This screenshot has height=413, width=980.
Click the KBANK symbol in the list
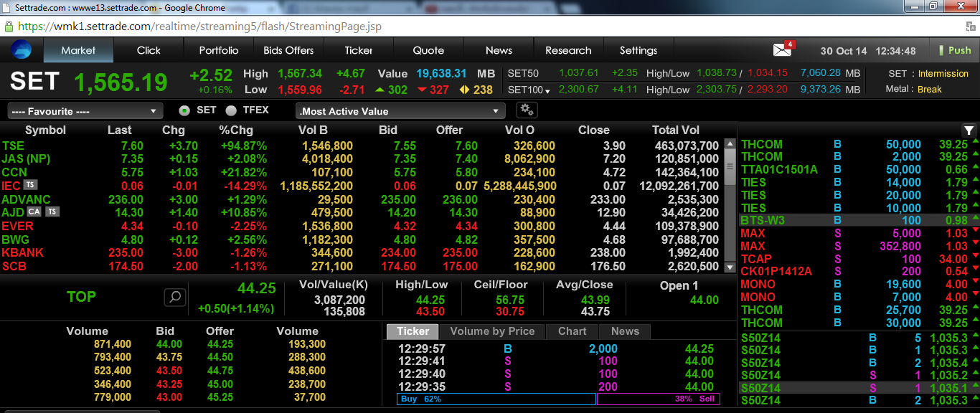23,252
